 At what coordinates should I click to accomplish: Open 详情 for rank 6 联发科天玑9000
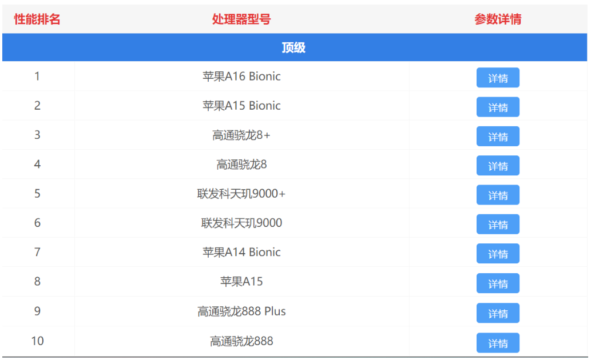pos(497,225)
